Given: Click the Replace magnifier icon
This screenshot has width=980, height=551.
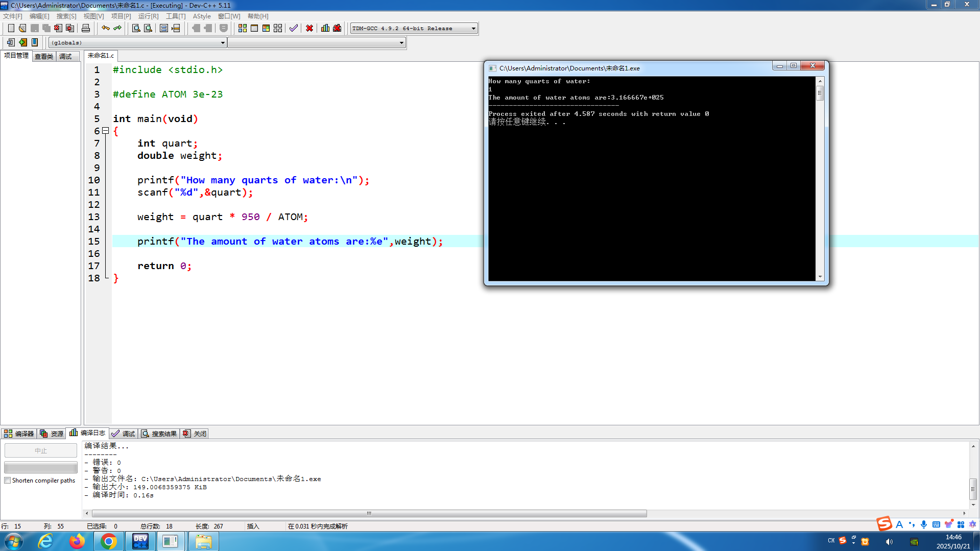Looking at the screenshot, I should [x=148, y=28].
